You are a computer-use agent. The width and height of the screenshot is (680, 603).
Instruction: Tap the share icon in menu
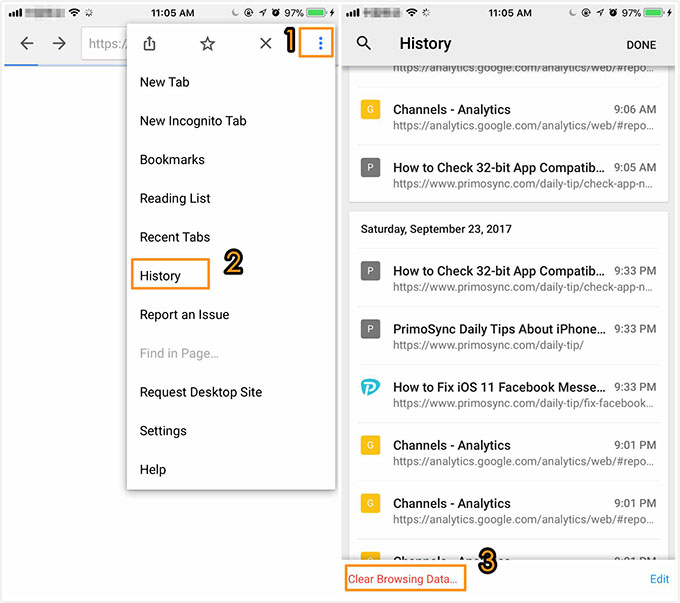point(149,43)
